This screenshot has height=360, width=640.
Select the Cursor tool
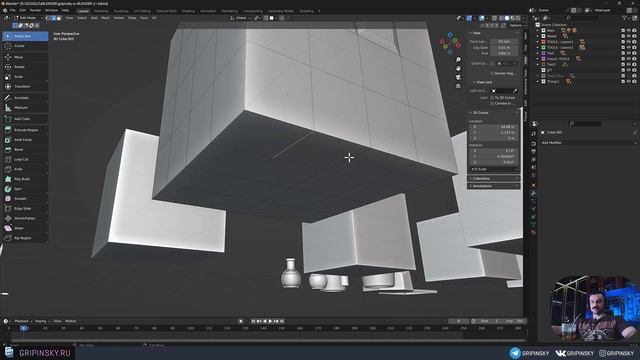(x=25, y=46)
